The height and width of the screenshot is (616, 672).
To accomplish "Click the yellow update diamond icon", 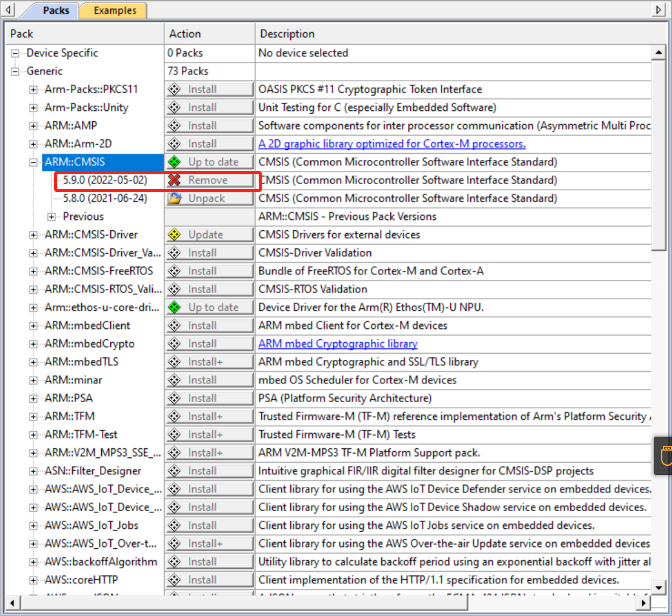I will [175, 235].
